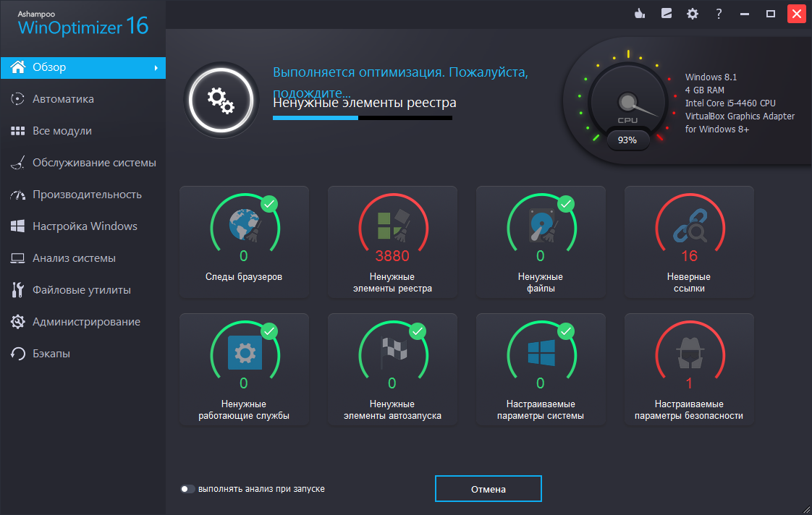Click Файловые утилиты label in sidebar
Image resolution: width=812 pixels, height=515 pixels.
pyautogui.click(x=82, y=290)
